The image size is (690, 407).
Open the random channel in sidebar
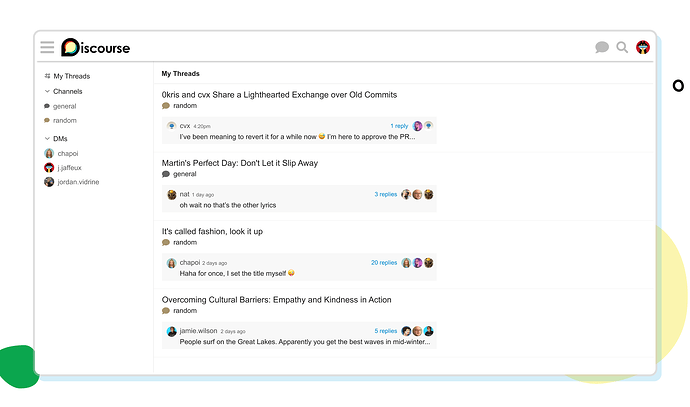pos(64,120)
